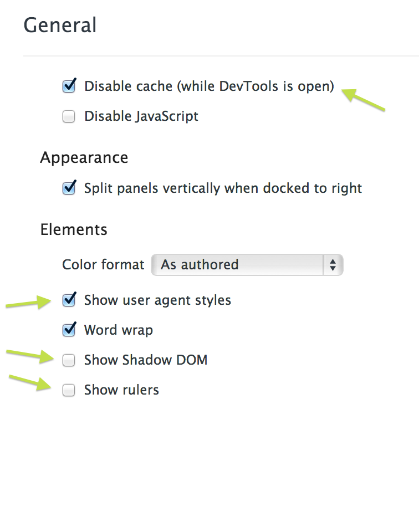Click the Appearance section heading
419x532 pixels.
[84, 158]
